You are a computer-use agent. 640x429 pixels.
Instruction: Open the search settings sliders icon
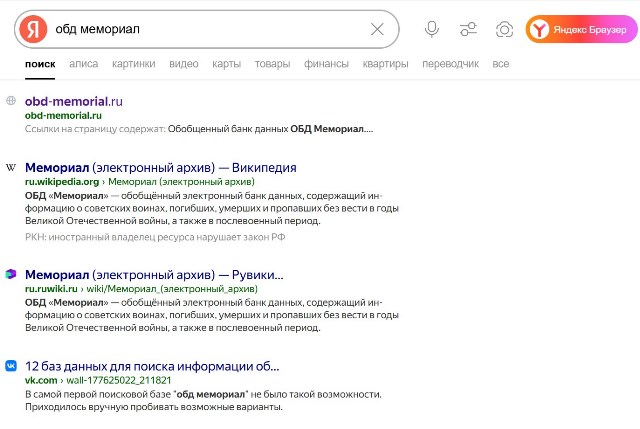(468, 29)
